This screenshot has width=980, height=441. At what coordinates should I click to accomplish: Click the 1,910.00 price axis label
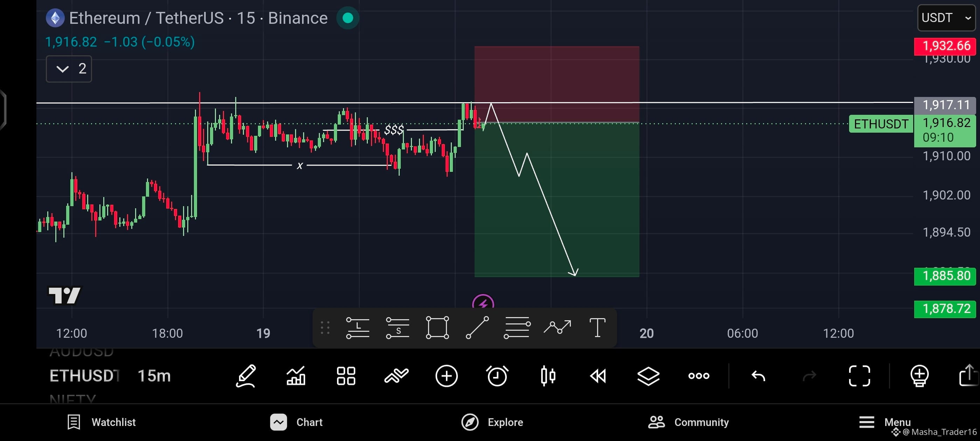(946, 156)
